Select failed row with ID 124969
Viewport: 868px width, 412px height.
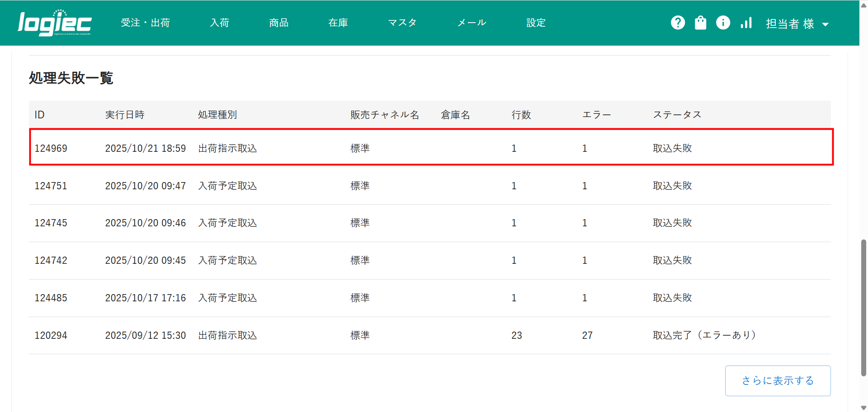click(x=51, y=148)
